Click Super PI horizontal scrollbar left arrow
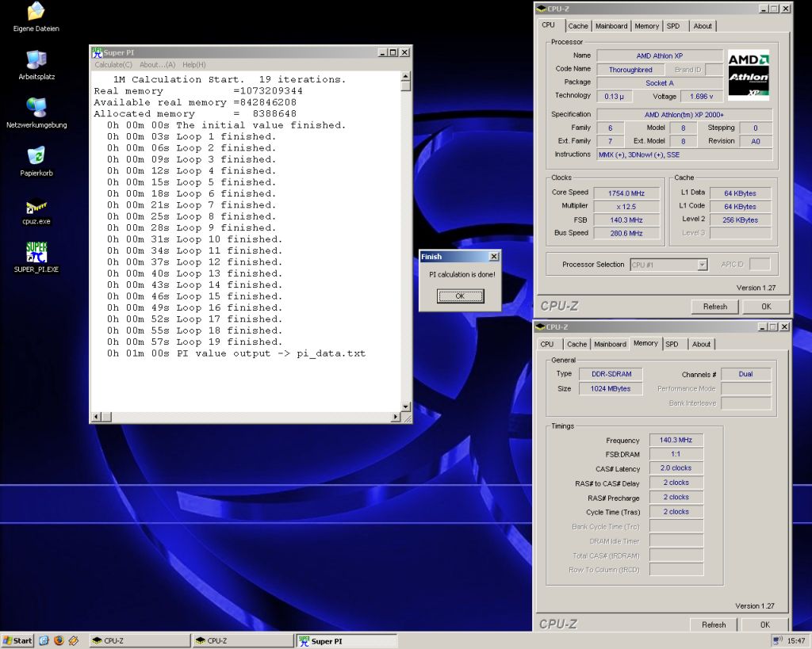Image resolution: width=812 pixels, height=649 pixels. click(96, 417)
